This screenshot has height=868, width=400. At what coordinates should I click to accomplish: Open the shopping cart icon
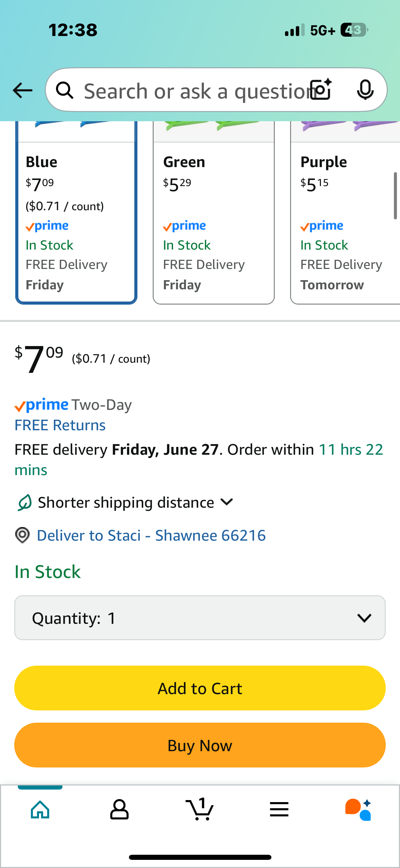tap(199, 810)
